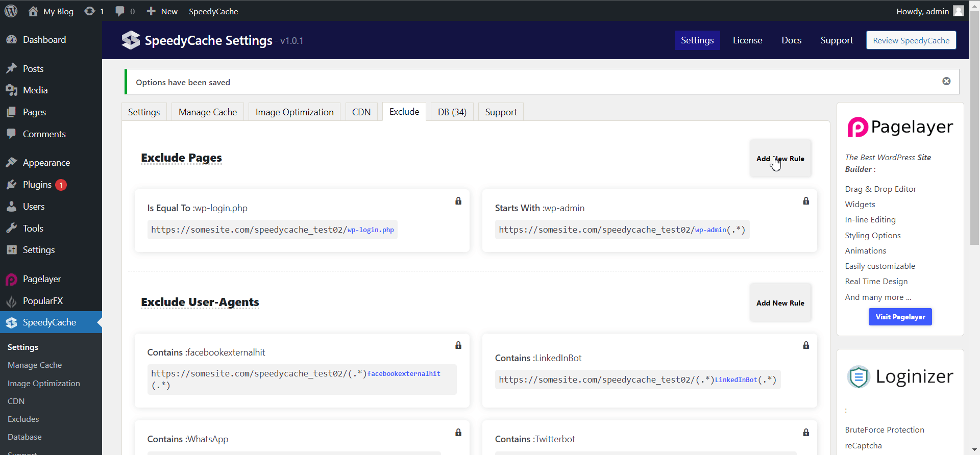This screenshot has width=980, height=455.
Task: Click the New plus item in the admin bar
Action: coord(162,11)
